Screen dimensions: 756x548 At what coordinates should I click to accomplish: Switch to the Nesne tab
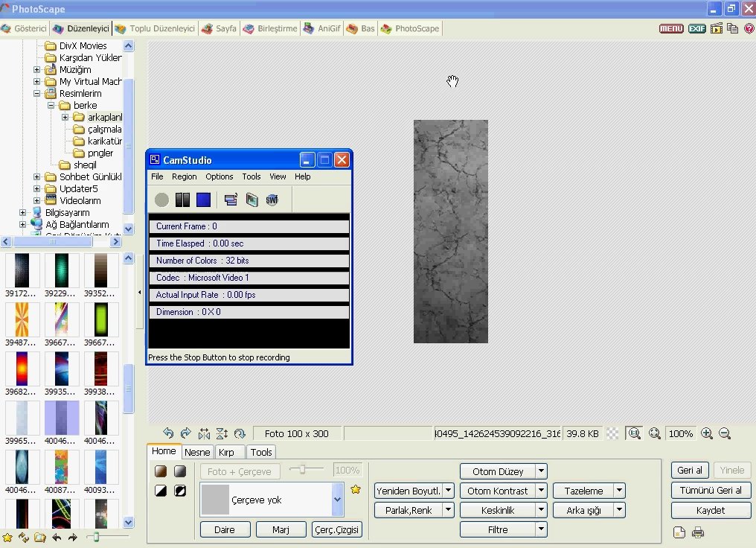tap(197, 452)
